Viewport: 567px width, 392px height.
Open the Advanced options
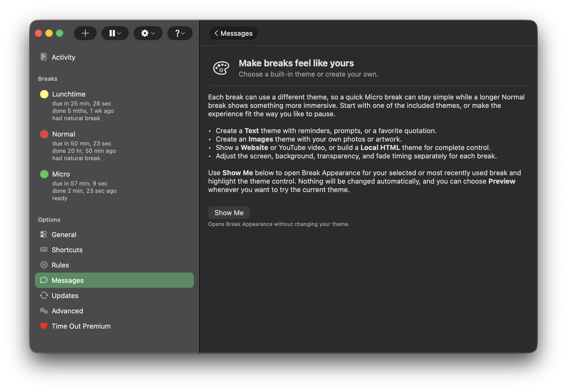pyautogui.click(x=114, y=311)
